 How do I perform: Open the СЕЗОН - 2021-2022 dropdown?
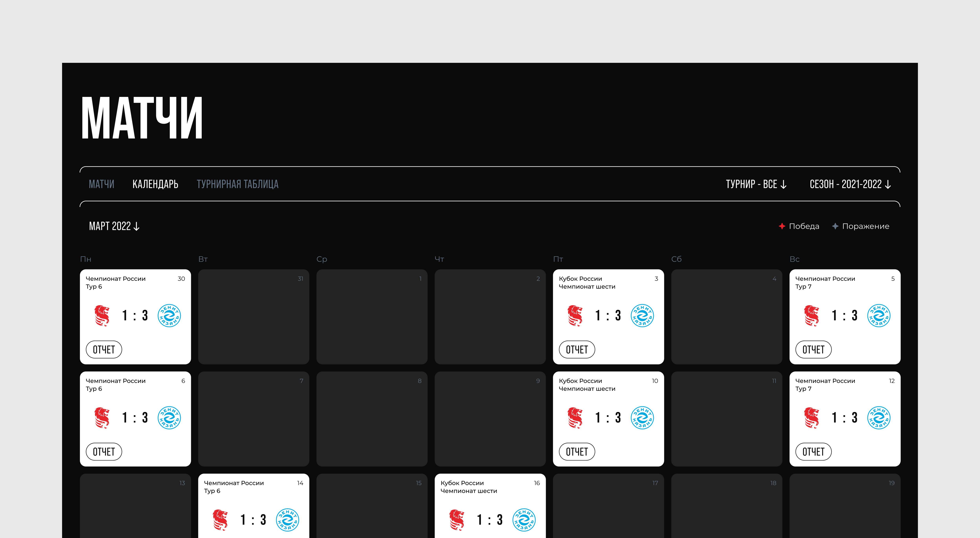(850, 184)
